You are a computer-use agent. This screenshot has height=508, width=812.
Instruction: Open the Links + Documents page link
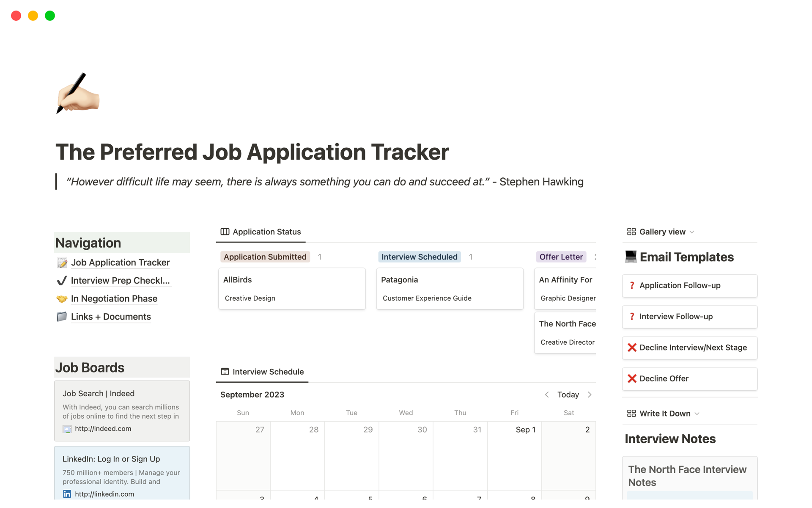pos(111,317)
